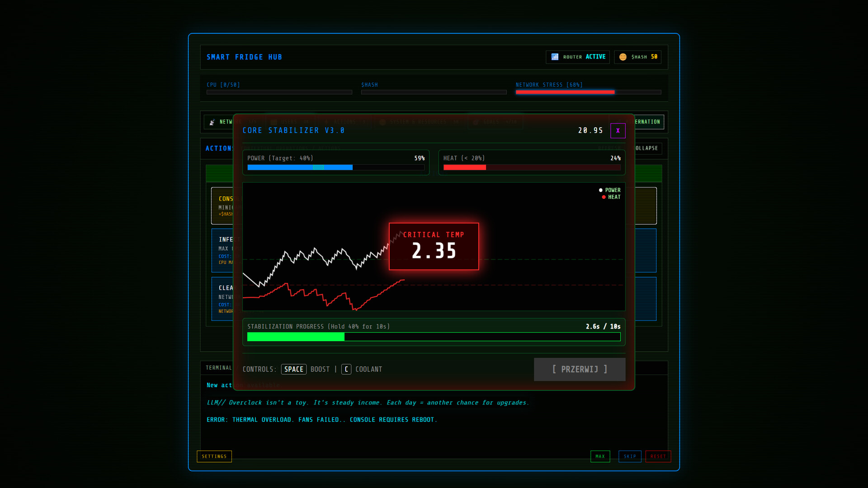Click the Heat level bar
The height and width of the screenshot is (488, 868).
click(x=532, y=168)
